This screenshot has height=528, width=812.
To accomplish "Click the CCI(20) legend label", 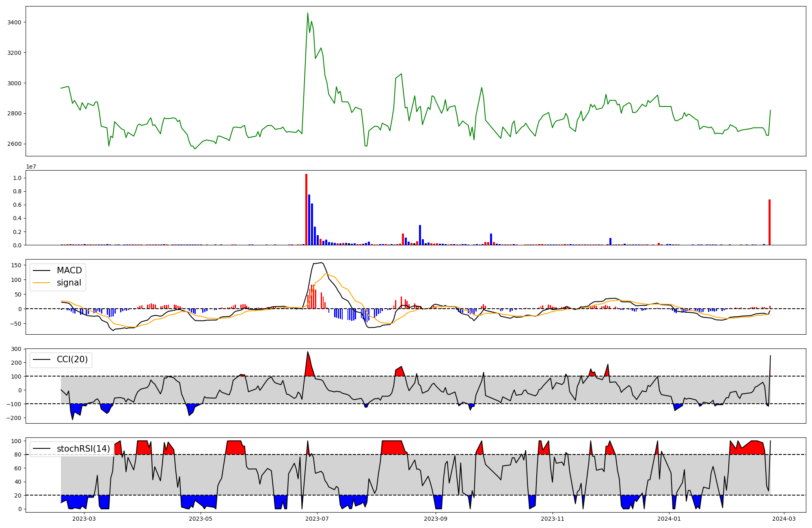I will pyautogui.click(x=72, y=359).
